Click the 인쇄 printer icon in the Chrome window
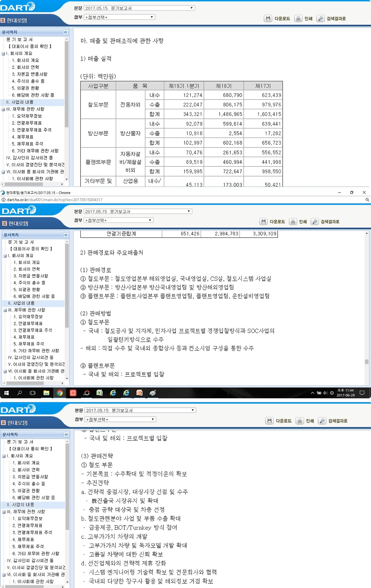371x588 pixels. tap(293, 222)
